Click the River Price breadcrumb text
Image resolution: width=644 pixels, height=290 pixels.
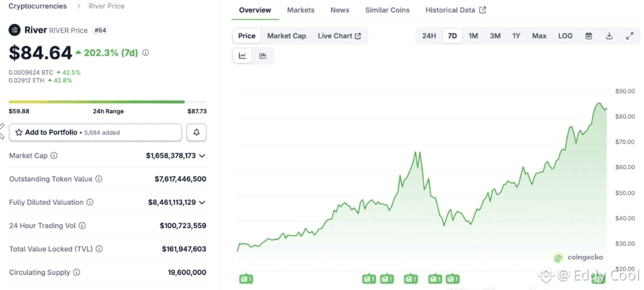[106, 6]
